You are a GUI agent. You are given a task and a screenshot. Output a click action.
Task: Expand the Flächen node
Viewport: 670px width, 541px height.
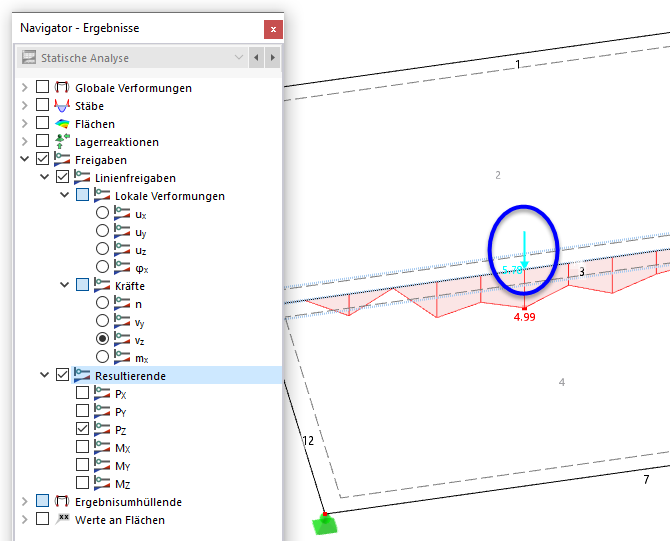point(25,123)
